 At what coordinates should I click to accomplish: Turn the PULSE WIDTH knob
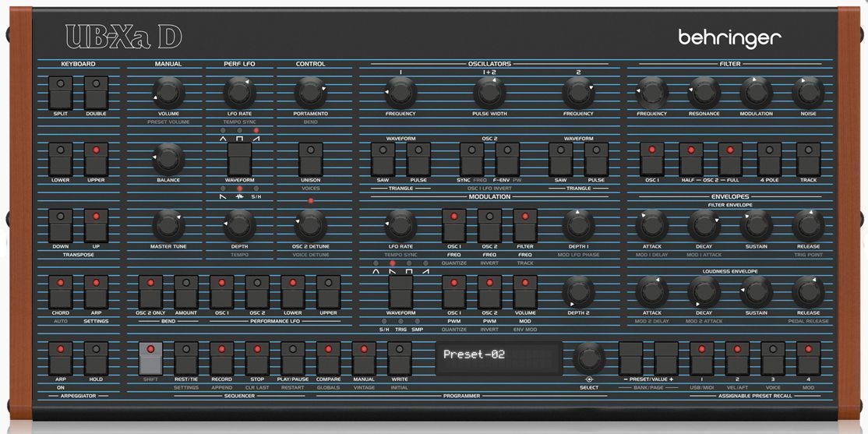(x=489, y=93)
